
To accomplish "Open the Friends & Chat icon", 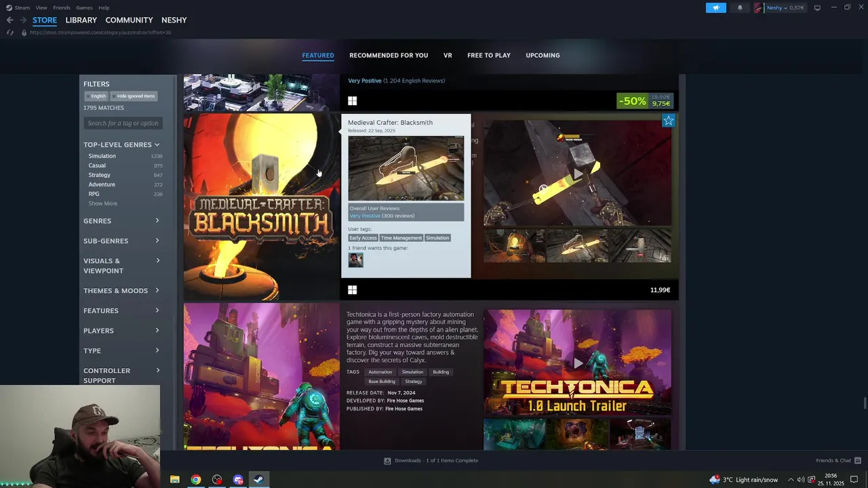I will pyautogui.click(x=857, y=460).
